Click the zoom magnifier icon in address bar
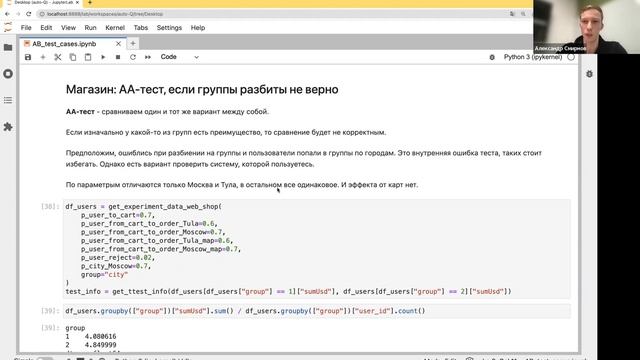The height and width of the screenshot is (360, 640). [523, 14]
